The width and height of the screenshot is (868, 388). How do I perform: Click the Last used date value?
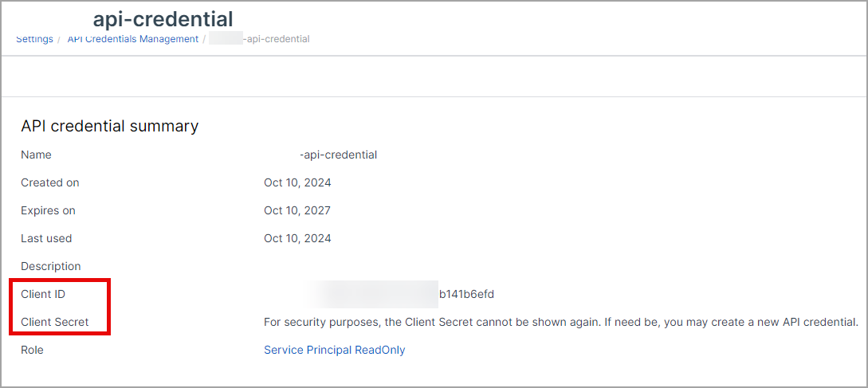coord(297,238)
